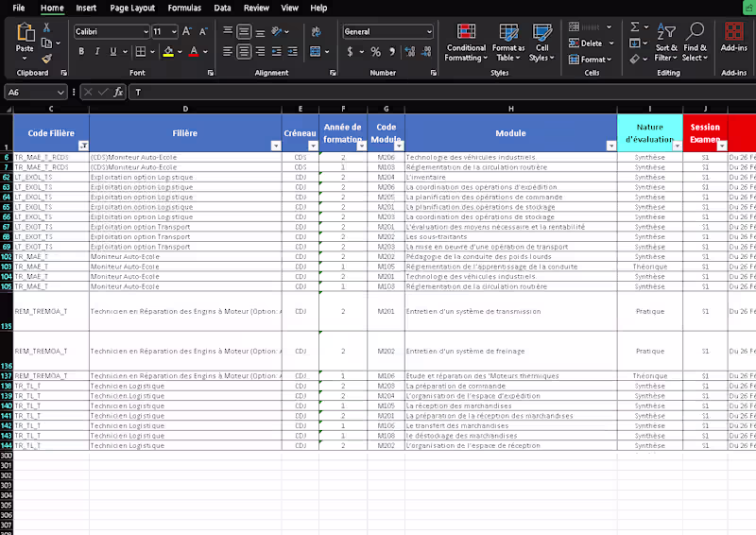
Task: Click the Format Painter brush icon
Action: pyautogui.click(x=46, y=59)
